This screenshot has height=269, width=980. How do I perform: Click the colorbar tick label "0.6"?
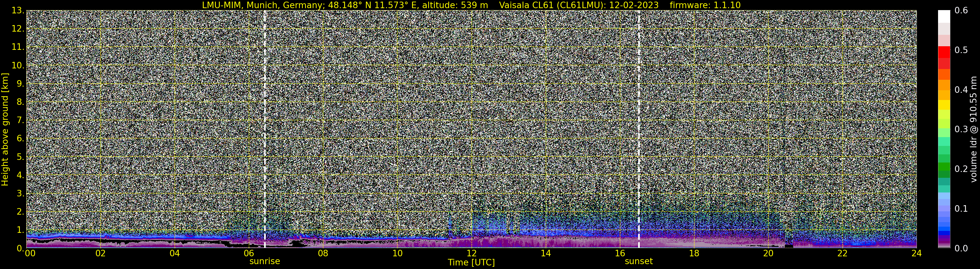961,11
